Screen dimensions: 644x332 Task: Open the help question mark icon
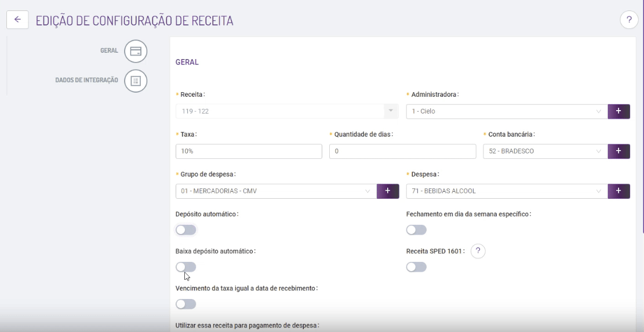pyautogui.click(x=629, y=20)
